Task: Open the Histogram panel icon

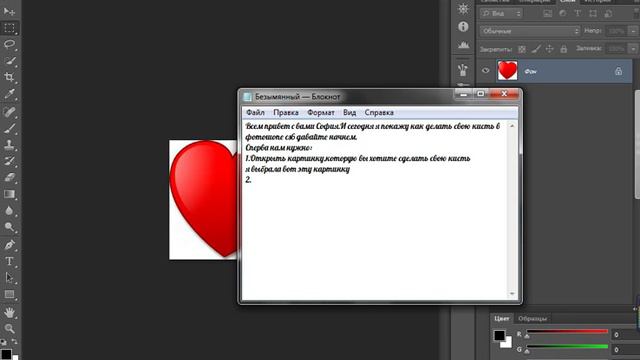Action: point(463,45)
